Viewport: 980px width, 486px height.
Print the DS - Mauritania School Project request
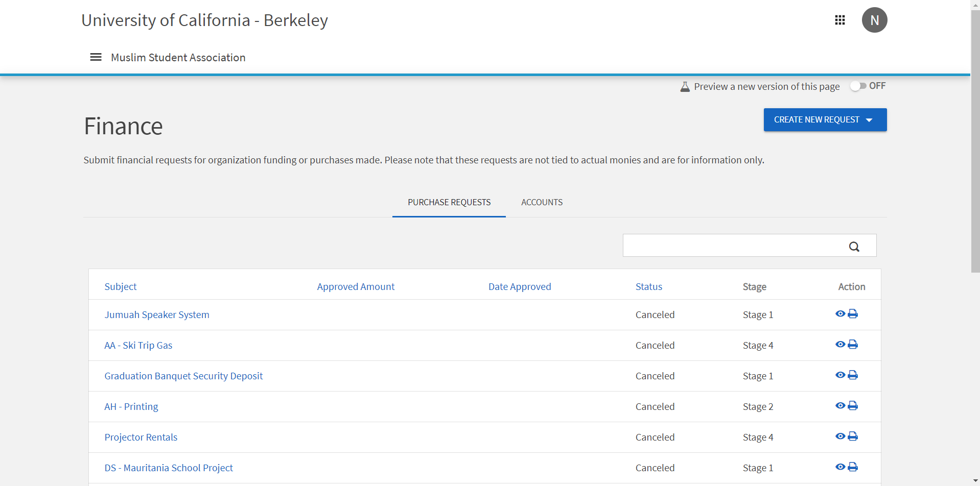[x=853, y=467]
